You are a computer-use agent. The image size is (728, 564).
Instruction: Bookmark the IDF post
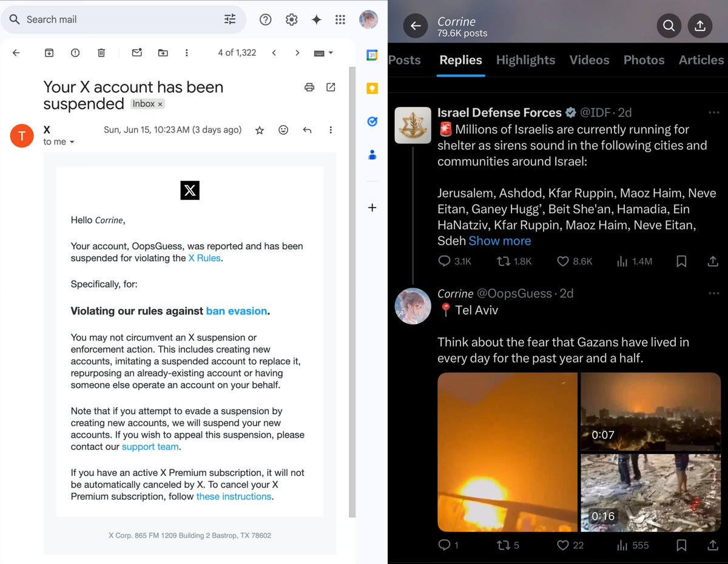[681, 261]
